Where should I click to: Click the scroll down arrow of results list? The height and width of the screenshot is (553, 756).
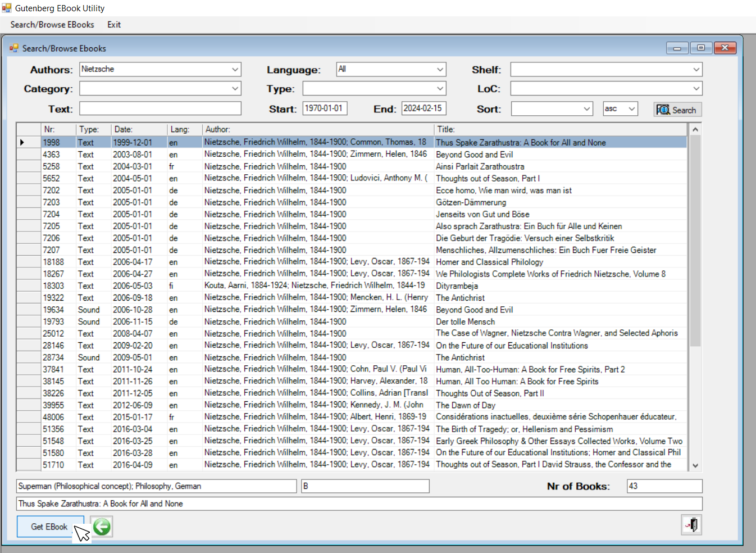pyautogui.click(x=695, y=465)
